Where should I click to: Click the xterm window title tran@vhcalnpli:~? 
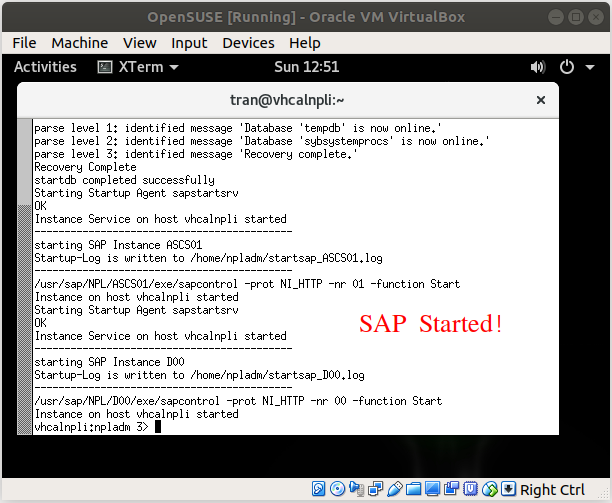[x=287, y=100]
